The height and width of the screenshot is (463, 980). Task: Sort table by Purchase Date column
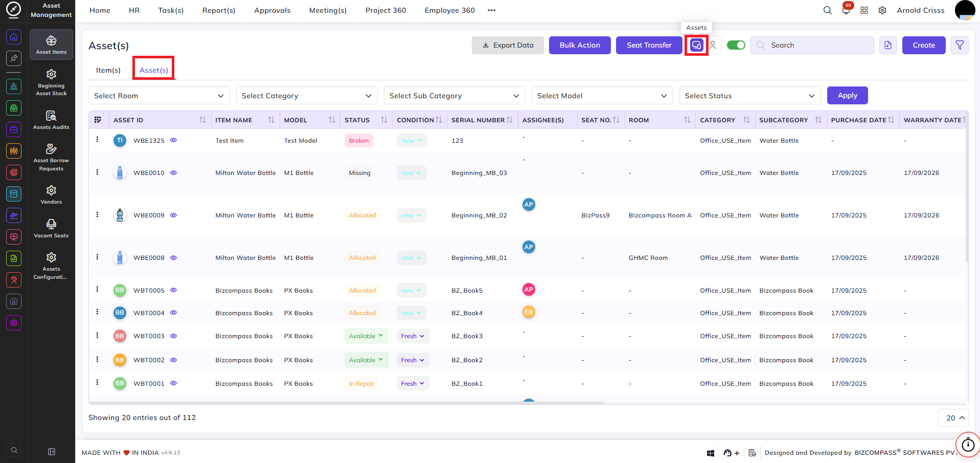point(891,120)
